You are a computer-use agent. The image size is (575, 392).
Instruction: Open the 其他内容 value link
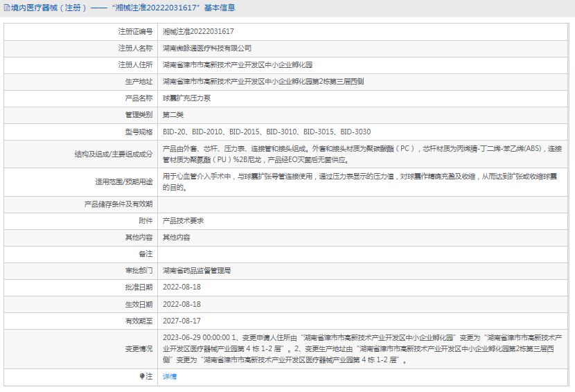[177, 238]
